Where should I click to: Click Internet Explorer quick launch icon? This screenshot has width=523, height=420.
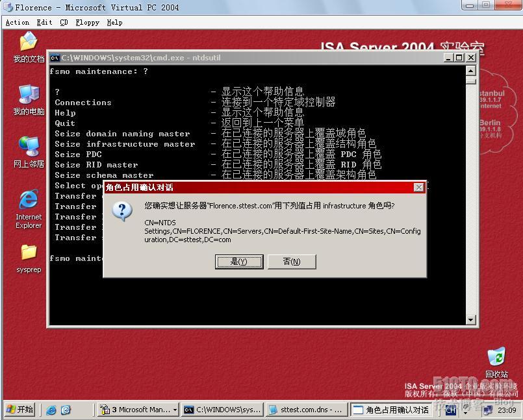tap(51, 410)
